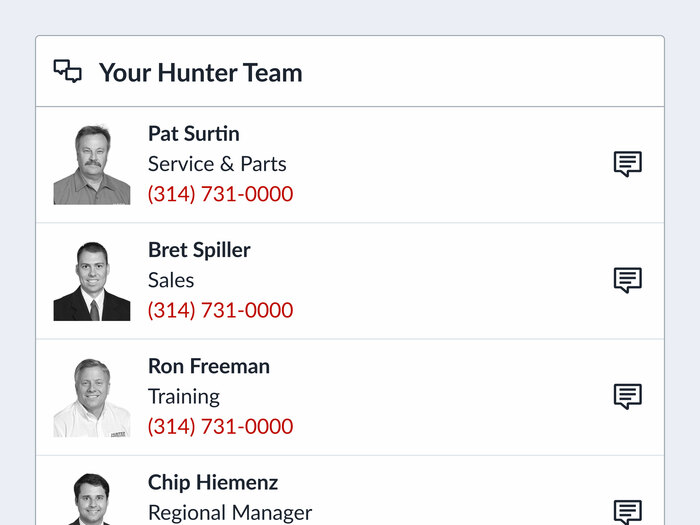Call Bret Spiller's phone number
The width and height of the screenshot is (700, 525).
pyautogui.click(x=221, y=310)
